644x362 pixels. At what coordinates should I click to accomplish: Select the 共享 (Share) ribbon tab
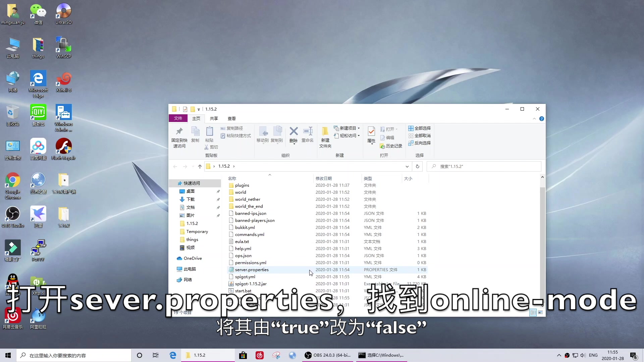(214, 118)
